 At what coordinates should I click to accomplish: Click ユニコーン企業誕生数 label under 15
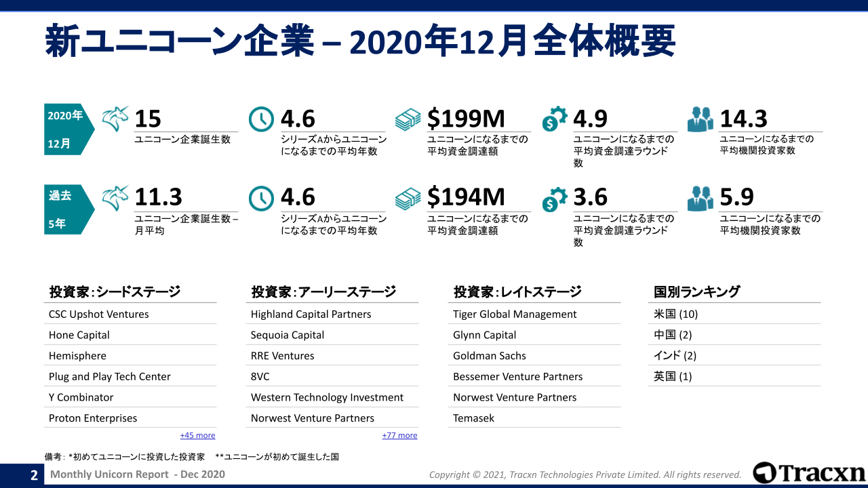tap(182, 140)
